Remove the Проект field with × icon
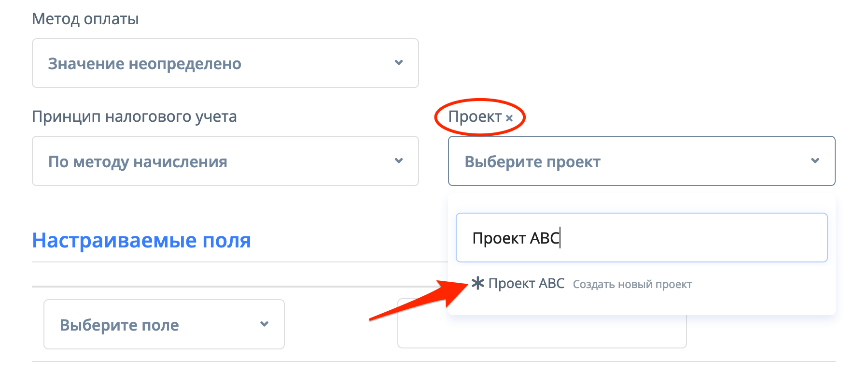The image size is (868, 376). pyautogui.click(x=509, y=117)
